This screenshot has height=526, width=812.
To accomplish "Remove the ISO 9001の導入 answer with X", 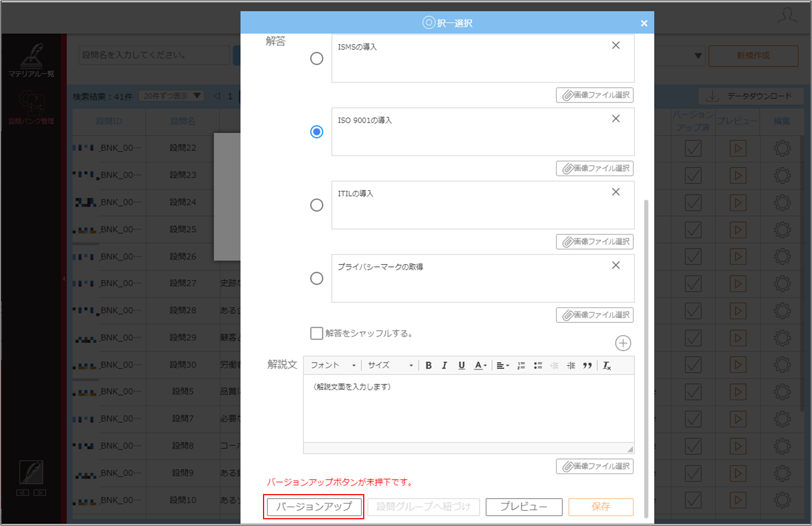I will click(616, 119).
